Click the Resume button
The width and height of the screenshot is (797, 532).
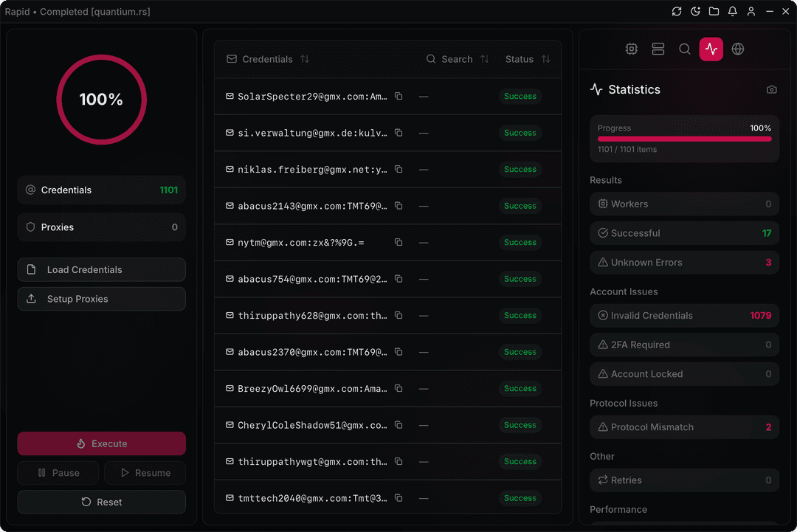[145, 472]
